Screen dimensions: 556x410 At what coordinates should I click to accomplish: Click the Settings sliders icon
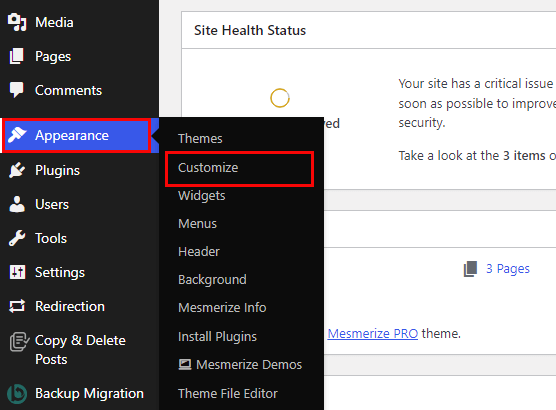[17, 272]
